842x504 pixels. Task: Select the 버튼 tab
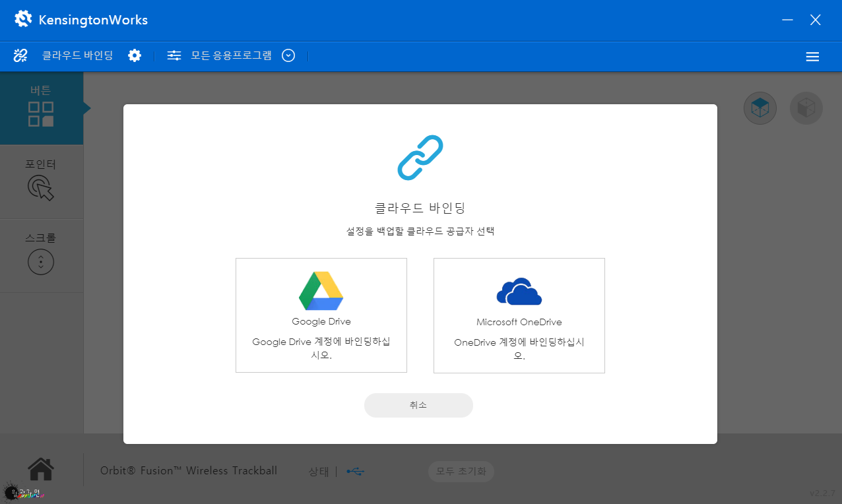42,108
